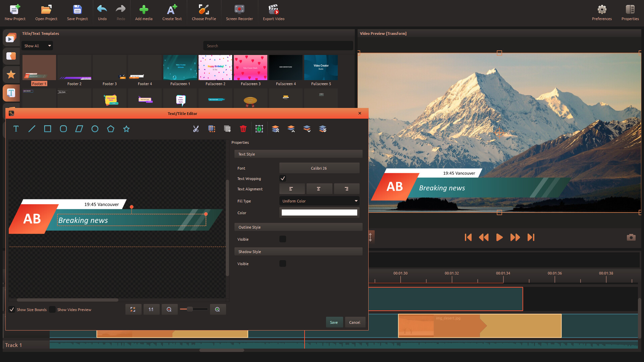644x362 pixels.
Task: Click the Bring to Front layers icon
Action: [275, 129]
